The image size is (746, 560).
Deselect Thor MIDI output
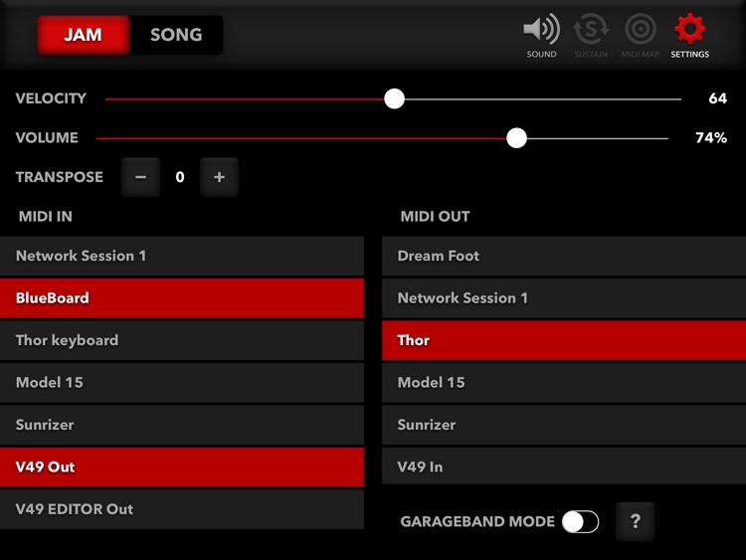[x=564, y=340]
